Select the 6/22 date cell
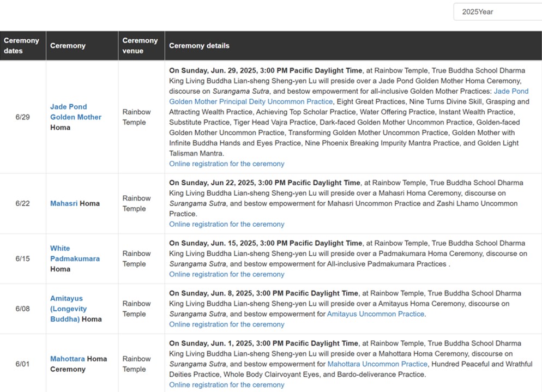The height and width of the screenshot is (392, 542). coord(23,203)
